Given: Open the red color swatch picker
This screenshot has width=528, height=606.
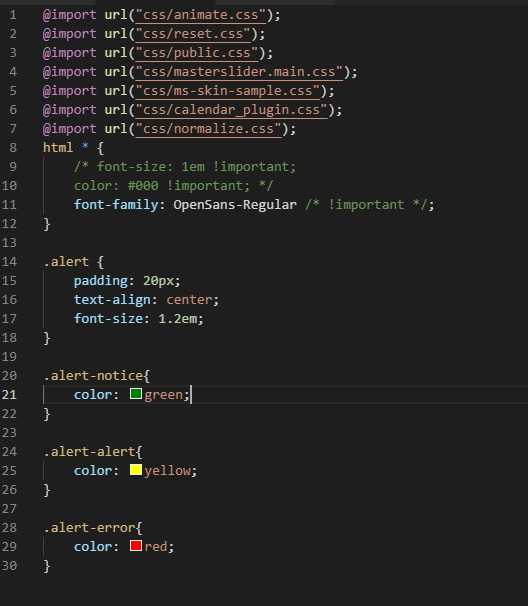Looking at the screenshot, I should tap(136, 546).
